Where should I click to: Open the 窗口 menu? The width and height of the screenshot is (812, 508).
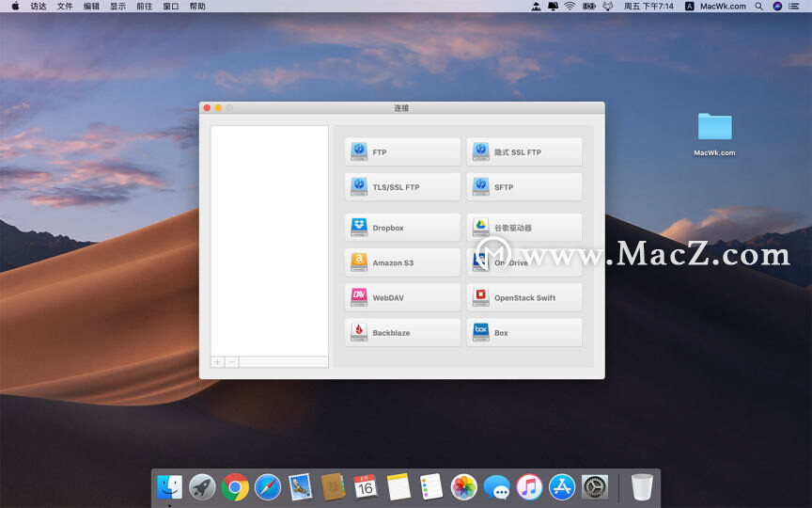coord(170,7)
